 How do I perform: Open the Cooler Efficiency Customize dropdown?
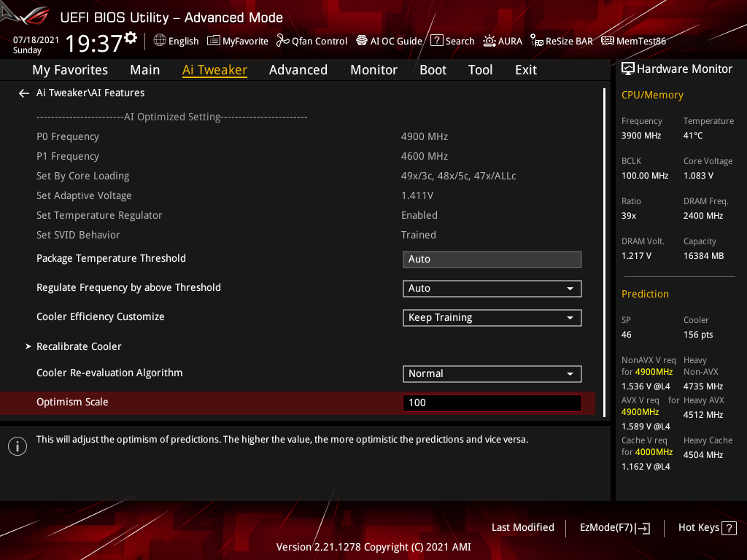pos(492,317)
